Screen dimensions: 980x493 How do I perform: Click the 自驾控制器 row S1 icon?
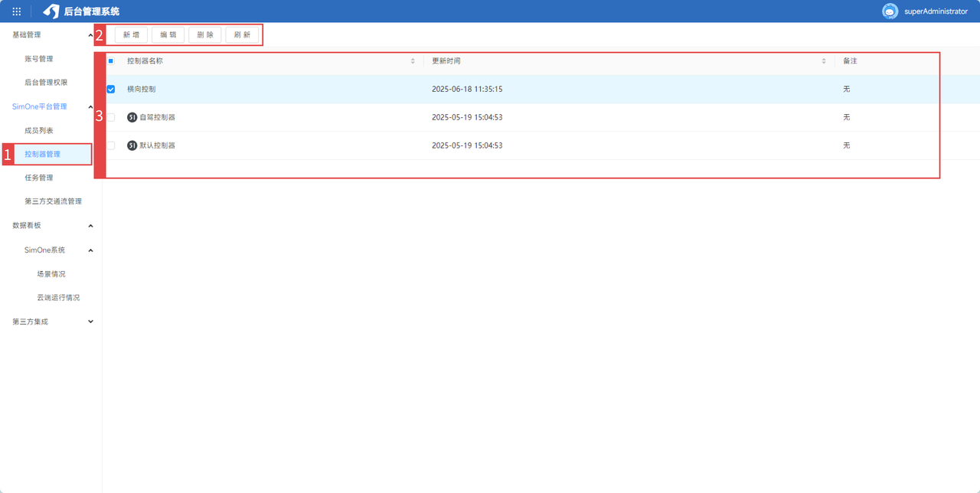pyautogui.click(x=132, y=117)
